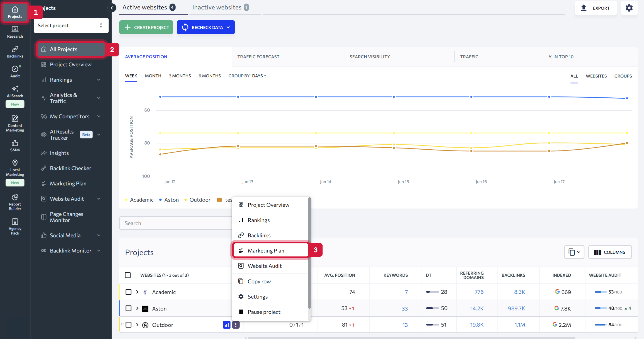Screen dimensions: 644x339
Task: Toggle Academic series in chart legend
Action: [139, 200]
